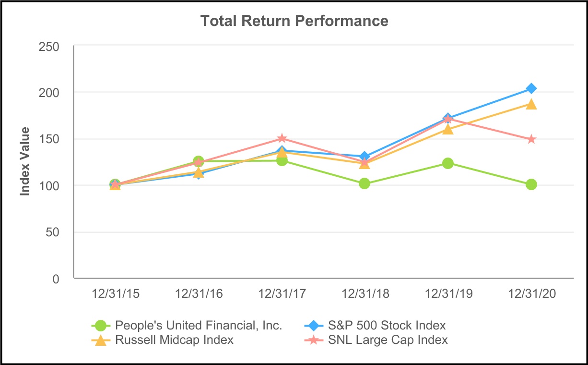
Task: Click SNL Large Cap star at 12/31/17
Action: click(x=282, y=139)
